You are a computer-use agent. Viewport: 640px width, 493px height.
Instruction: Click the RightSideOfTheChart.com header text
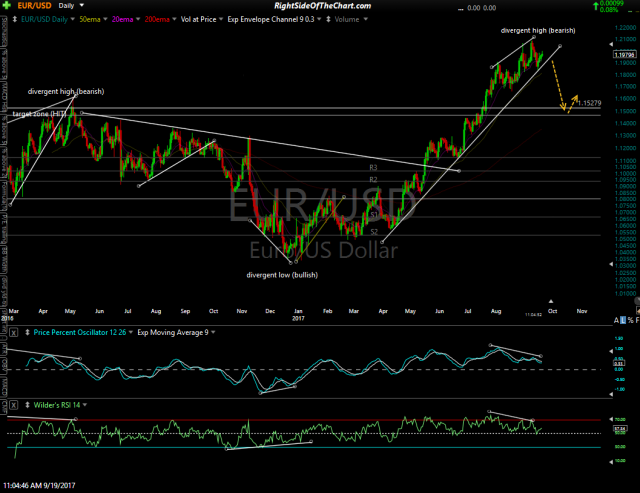[x=322, y=6]
